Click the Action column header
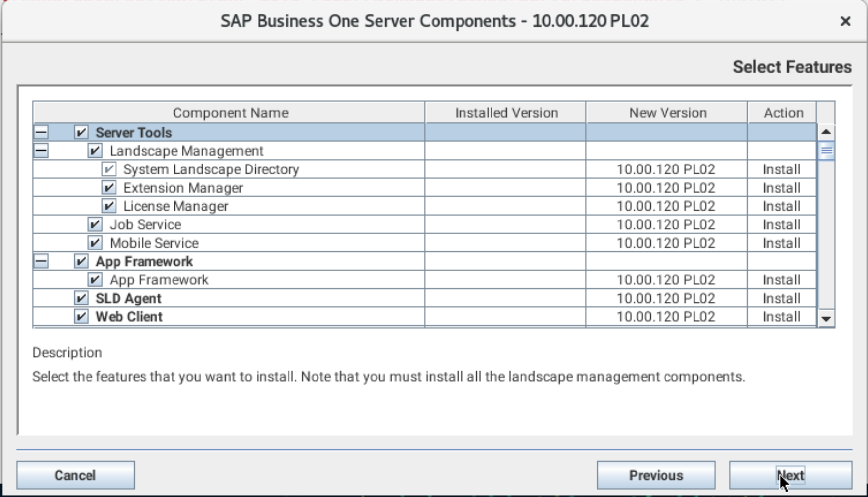 click(x=782, y=112)
